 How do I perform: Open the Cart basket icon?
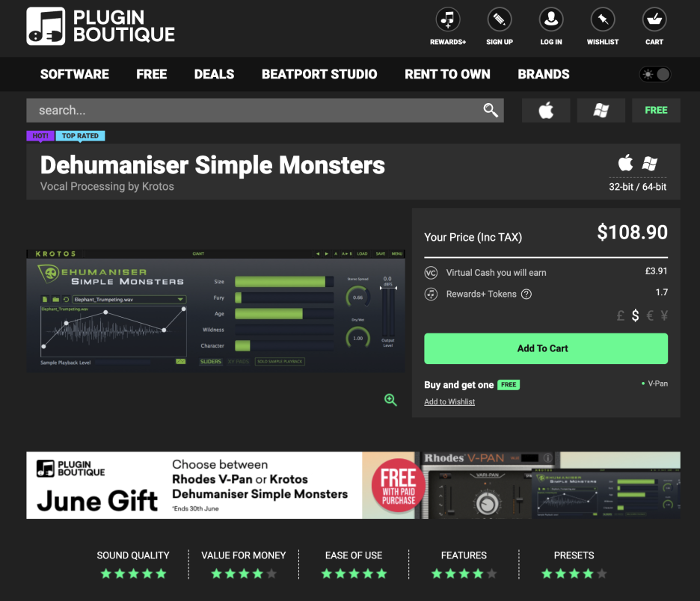(654, 19)
